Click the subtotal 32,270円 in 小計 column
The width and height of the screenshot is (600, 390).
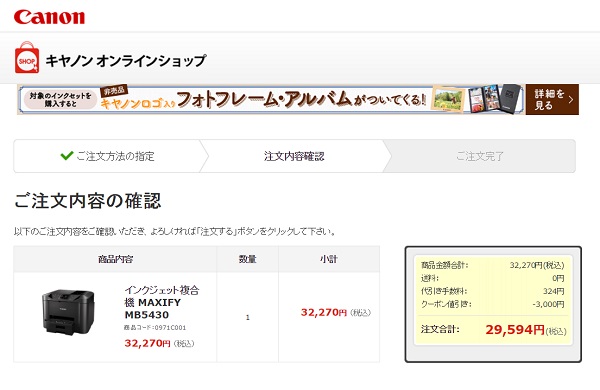coord(324,312)
